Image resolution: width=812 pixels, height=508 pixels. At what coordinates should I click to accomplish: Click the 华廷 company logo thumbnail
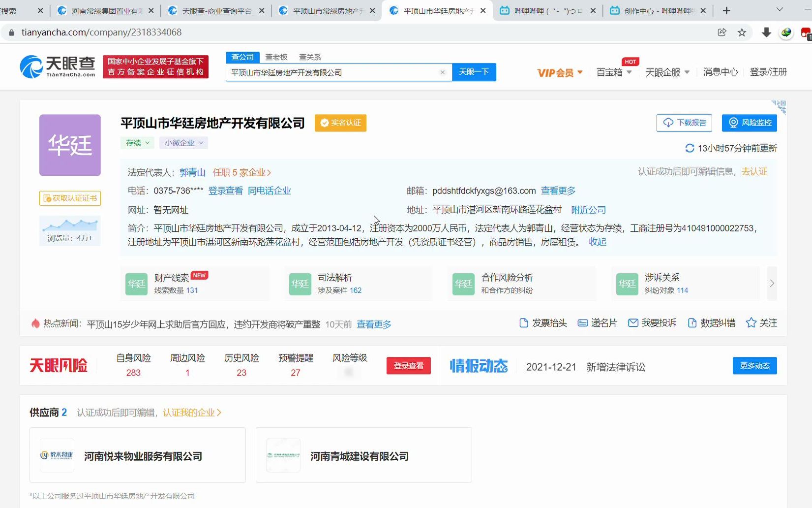click(70, 145)
